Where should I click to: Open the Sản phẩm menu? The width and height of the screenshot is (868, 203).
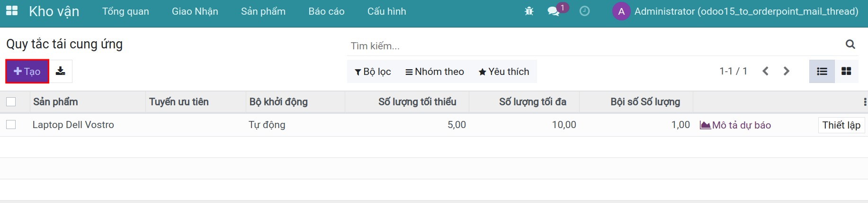click(x=263, y=11)
